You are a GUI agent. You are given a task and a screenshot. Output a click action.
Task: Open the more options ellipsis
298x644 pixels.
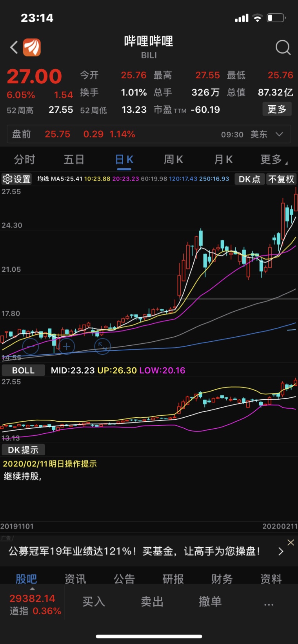click(x=269, y=604)
